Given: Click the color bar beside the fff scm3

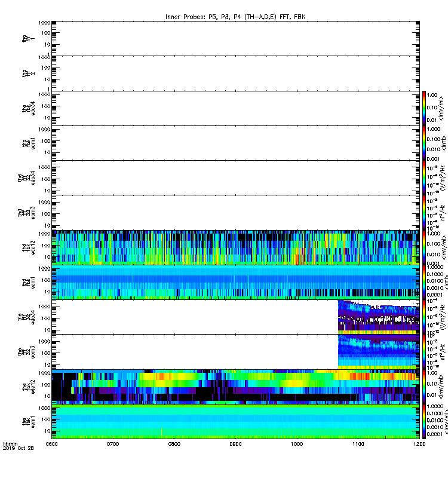Looking at the screenshot, I should click(x=424, y=352).
